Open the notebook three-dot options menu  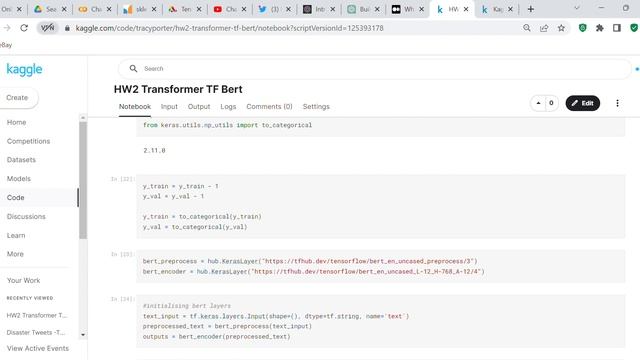coord(617,103)
